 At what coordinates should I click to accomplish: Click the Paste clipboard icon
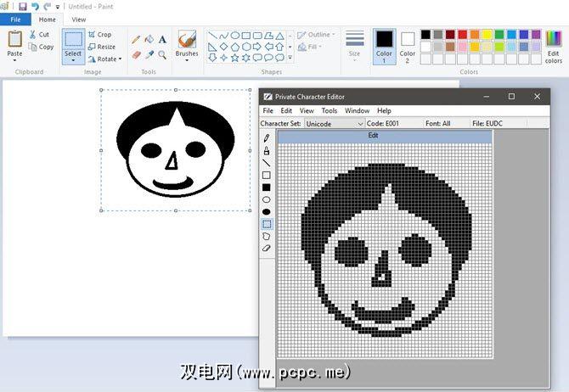pyautogui.click(x=15, y=39)
